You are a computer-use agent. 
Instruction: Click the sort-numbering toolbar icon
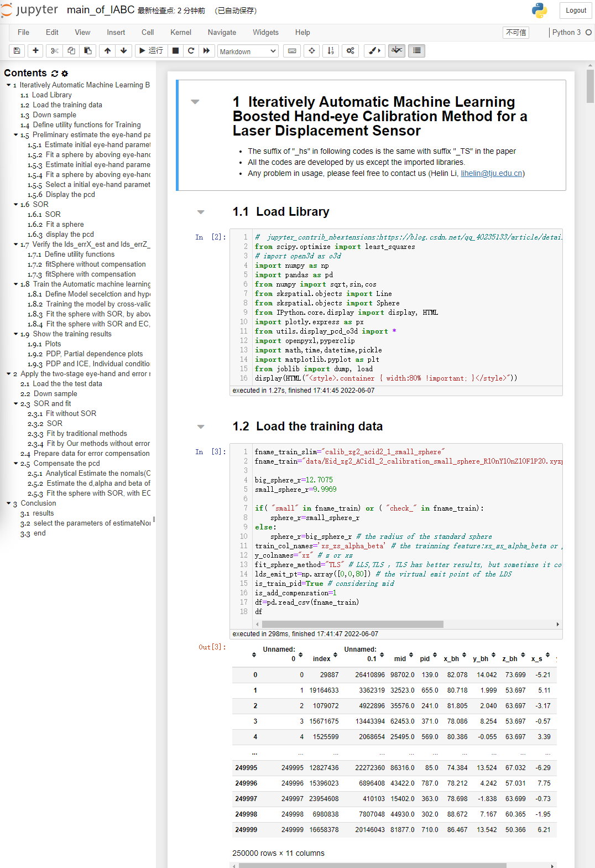click(x=331, y=51)
